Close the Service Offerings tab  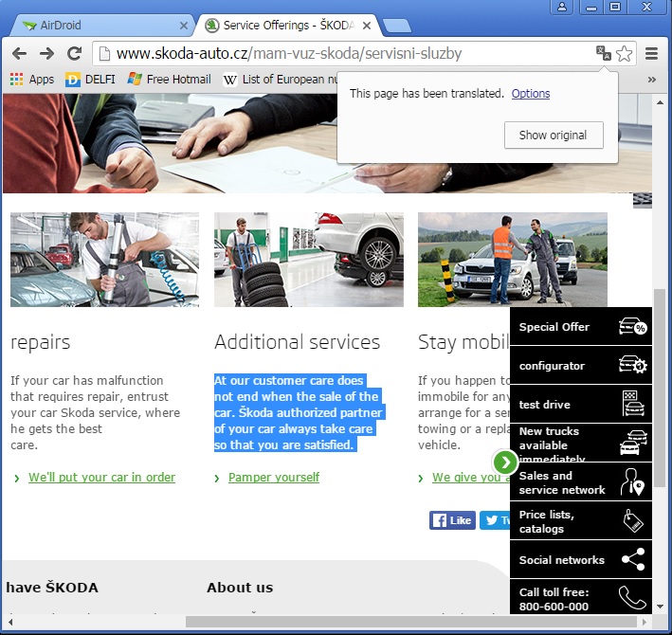[367, 26]
